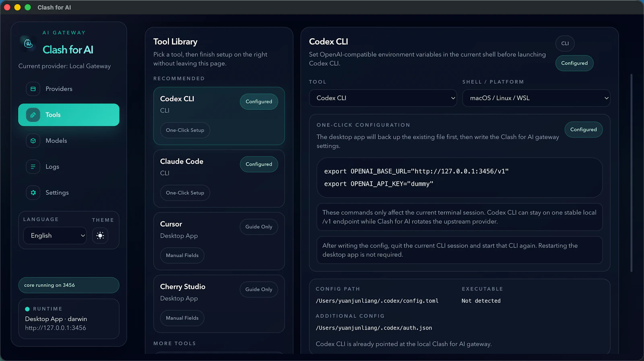Screen dimensions: 644x361
Task: Click Manual Fields under Cherry Studio
Action: tap(182, 318)
